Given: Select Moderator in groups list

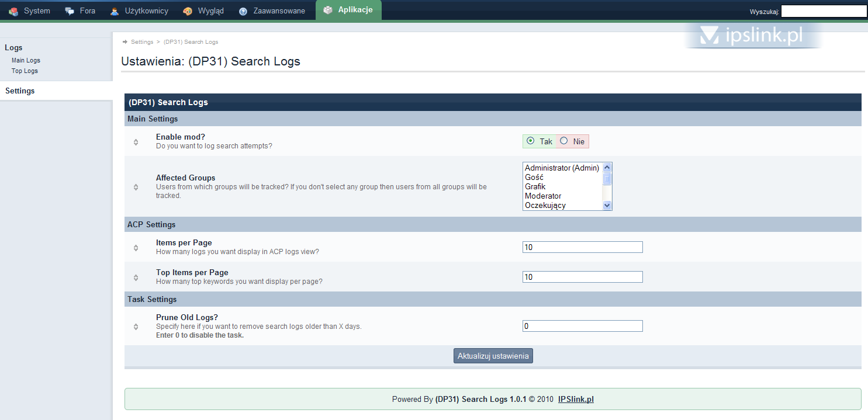Looking at the screenshot, I should pyautogui.click(x=562, y=196).
